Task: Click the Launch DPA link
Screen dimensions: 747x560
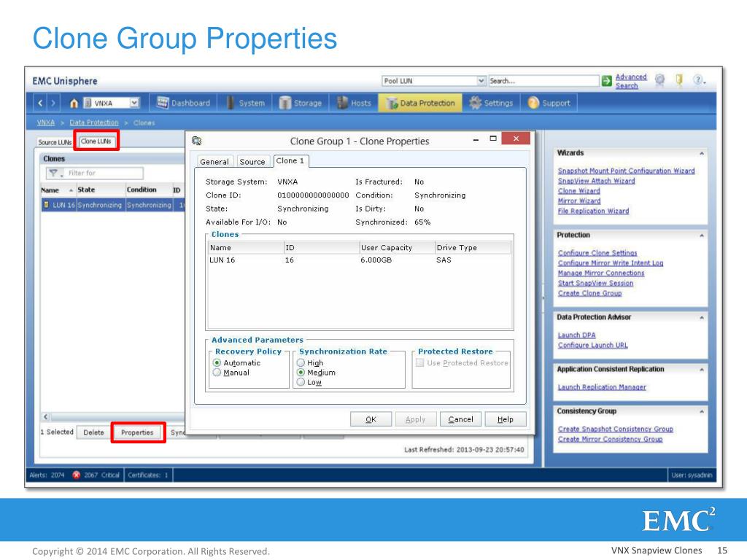Action: 576,335
